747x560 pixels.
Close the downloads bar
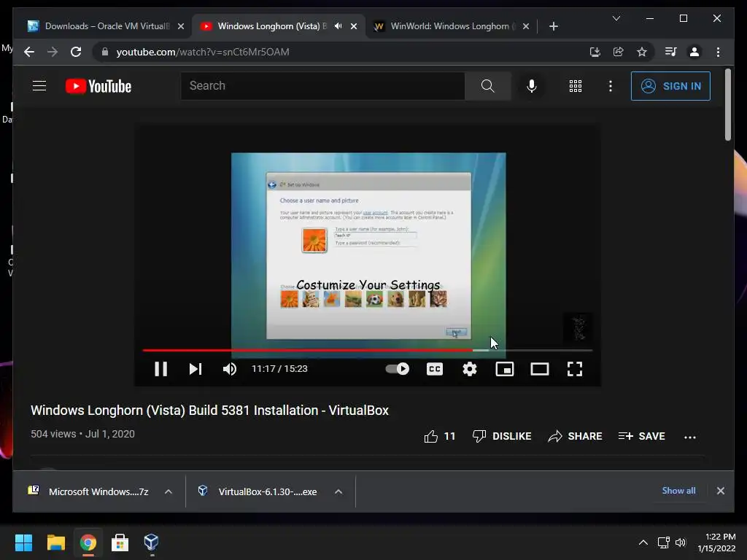720,491
